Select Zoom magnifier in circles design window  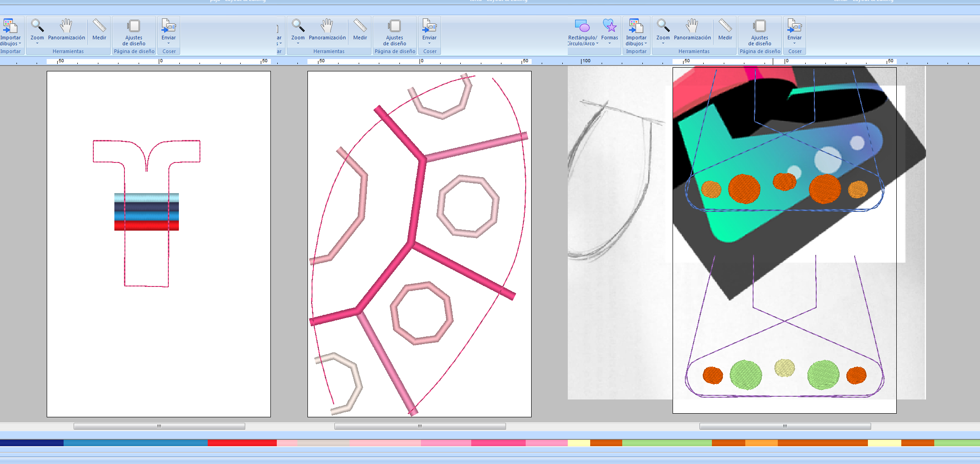click(x=663, y=26)
